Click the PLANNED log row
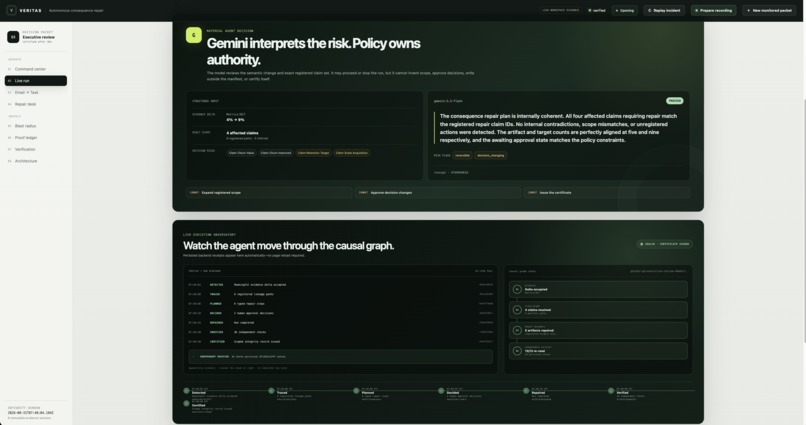 (340, 304)
